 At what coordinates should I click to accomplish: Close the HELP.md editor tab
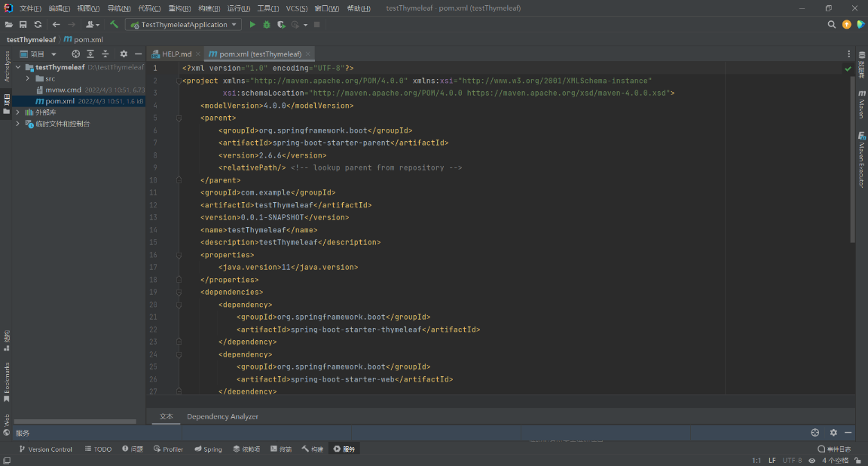click(x=197, y=54)
